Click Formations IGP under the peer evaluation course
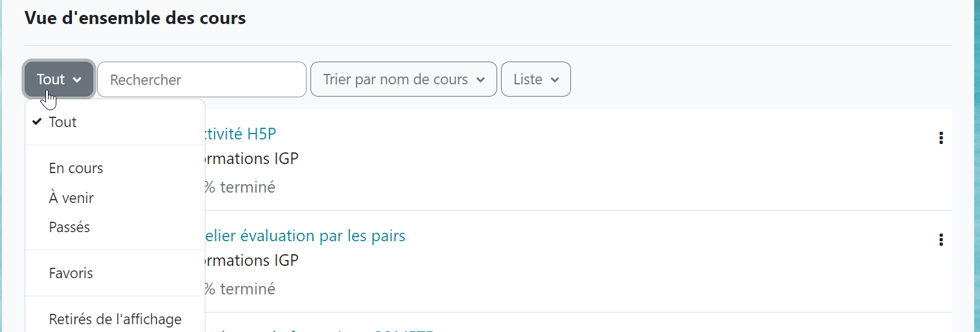Image resolution: width=980 pixels, height=332 pixels. (x=251, y=261)
